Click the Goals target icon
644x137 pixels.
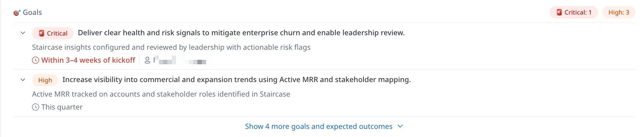pos(17,13)
